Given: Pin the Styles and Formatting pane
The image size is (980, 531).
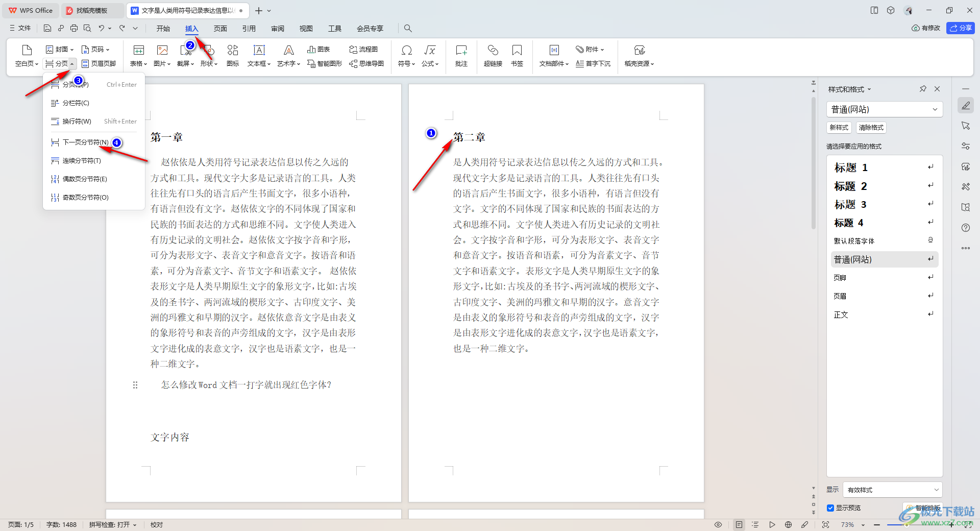Looking at the screenshot, I should coord(923,89).
